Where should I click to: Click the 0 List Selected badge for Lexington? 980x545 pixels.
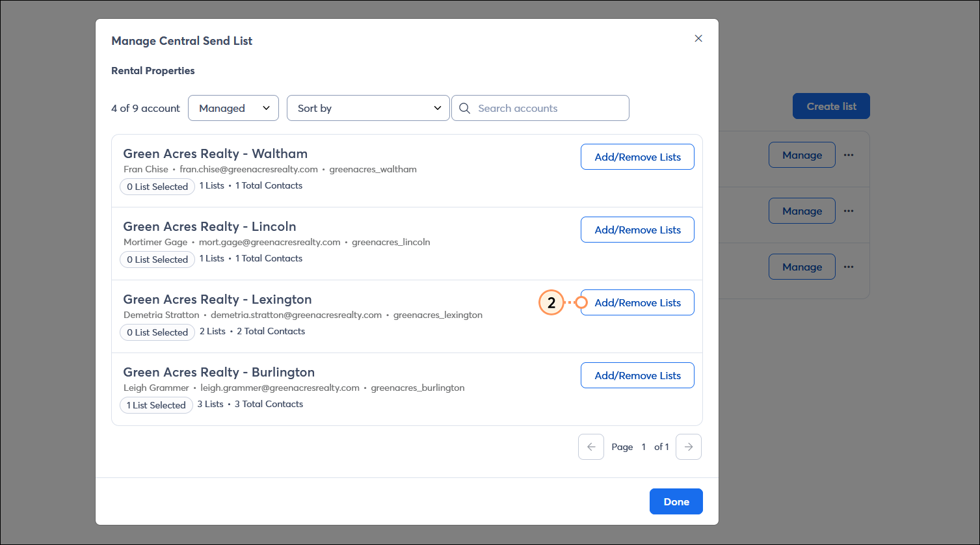click(157, 332)
